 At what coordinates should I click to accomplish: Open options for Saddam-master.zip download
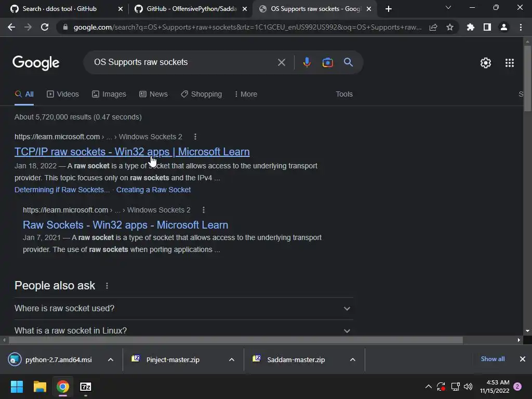tap(353, 360)
